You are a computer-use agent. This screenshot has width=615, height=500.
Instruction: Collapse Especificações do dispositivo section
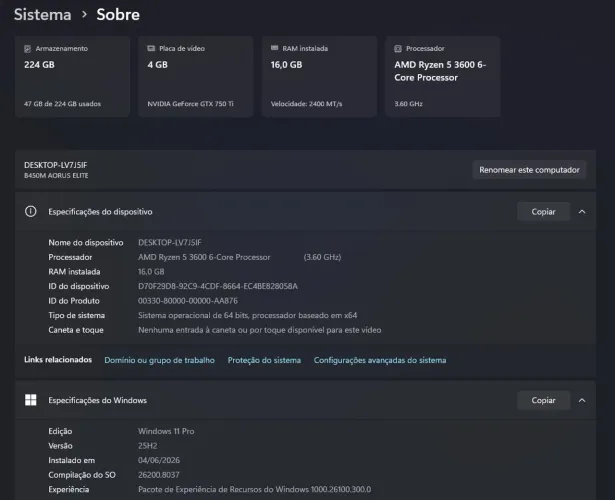(x=582, y=212)
